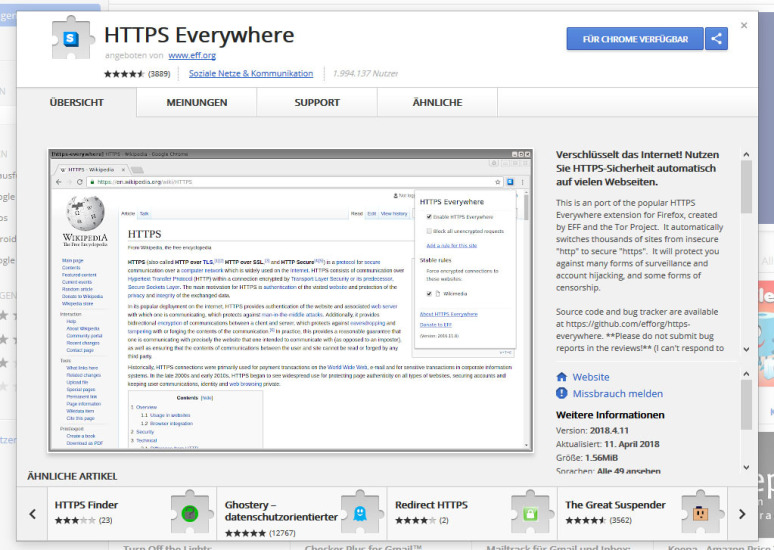
Task: Click Aktualisiert: 11. April 2018 text
Action: [608, 444]
